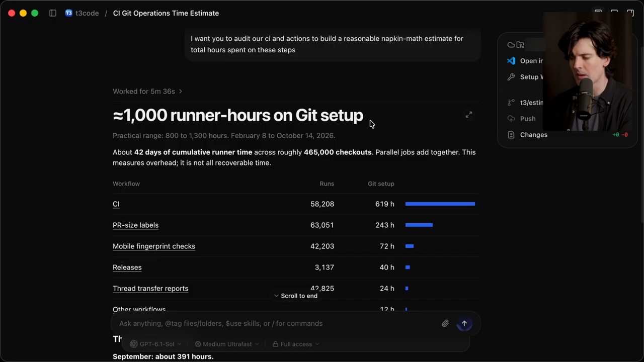The height and width of the screenshot is (362, 644).
Task: Click the 243 h Git setup value
Action: pos(385,225)
